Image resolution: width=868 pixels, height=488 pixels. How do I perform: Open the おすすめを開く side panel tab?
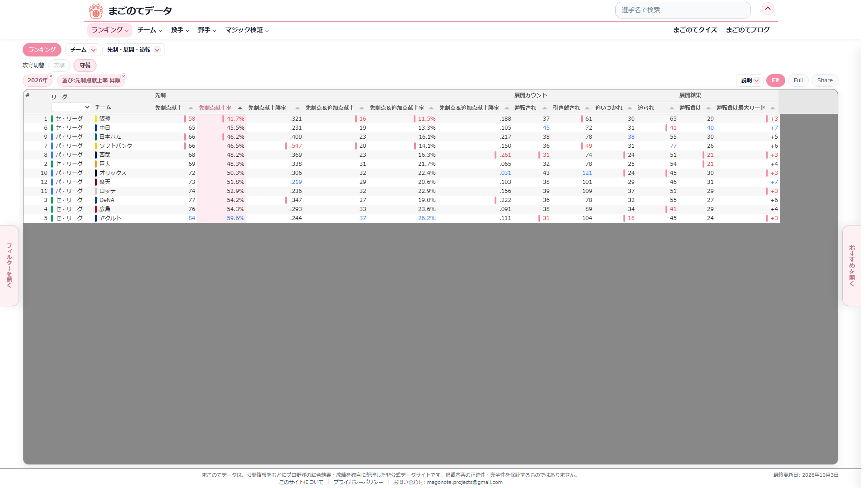click(x=852, y=265)
